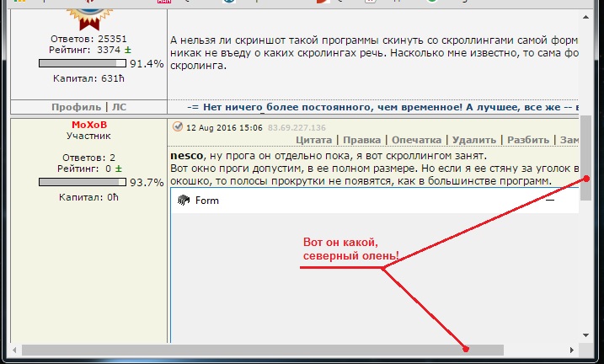Open the ЛС private message link
Screen dimensions: 604x364
[x=118, y=107]
